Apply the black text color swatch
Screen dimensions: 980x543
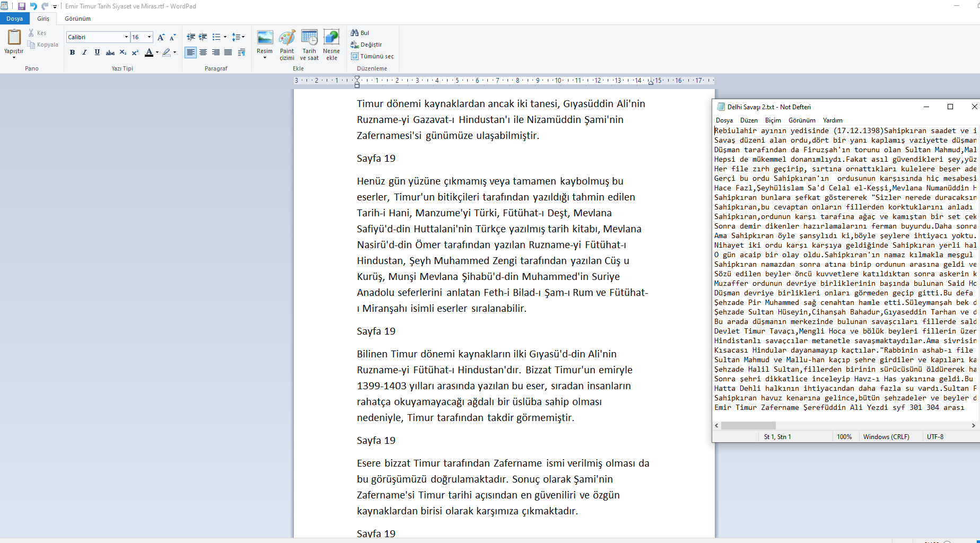pyautogui.click(x=149, y=52)
